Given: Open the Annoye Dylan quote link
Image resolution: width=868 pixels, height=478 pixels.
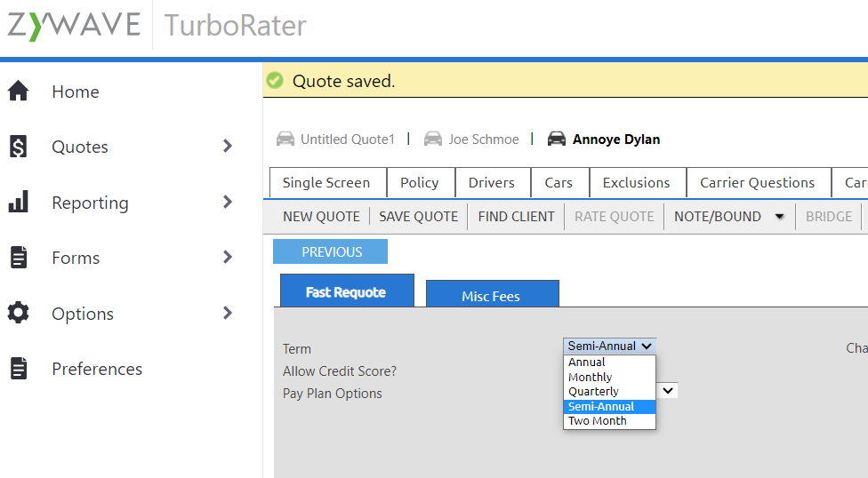Looking at the screenshot, I should (616, 139).
